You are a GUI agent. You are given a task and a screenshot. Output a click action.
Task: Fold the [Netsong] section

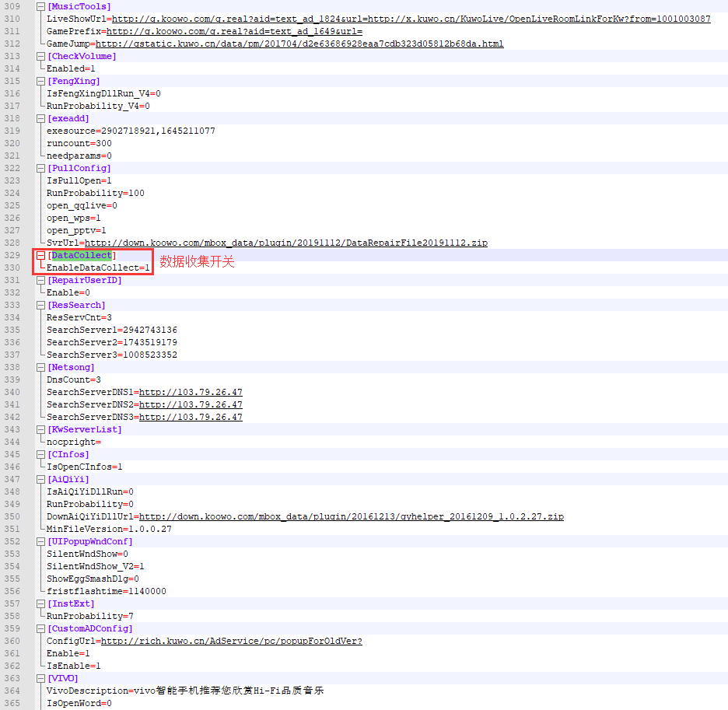[40, 367]
